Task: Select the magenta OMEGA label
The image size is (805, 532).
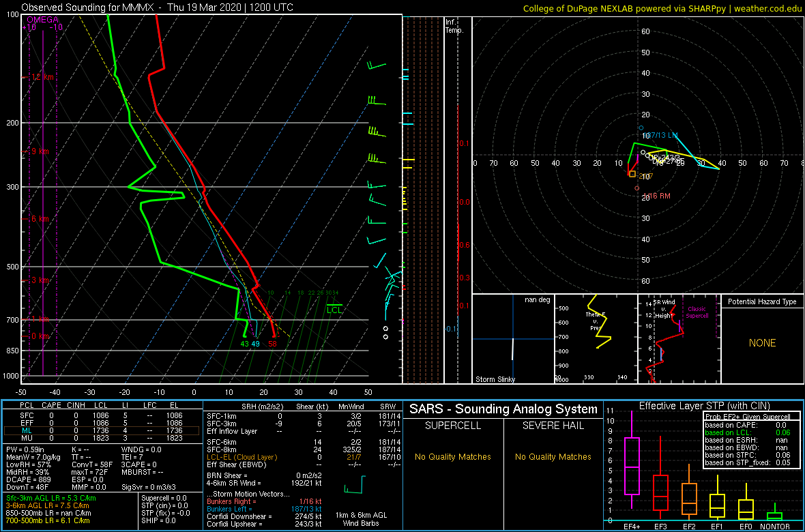Action: (x=42, y=20)
